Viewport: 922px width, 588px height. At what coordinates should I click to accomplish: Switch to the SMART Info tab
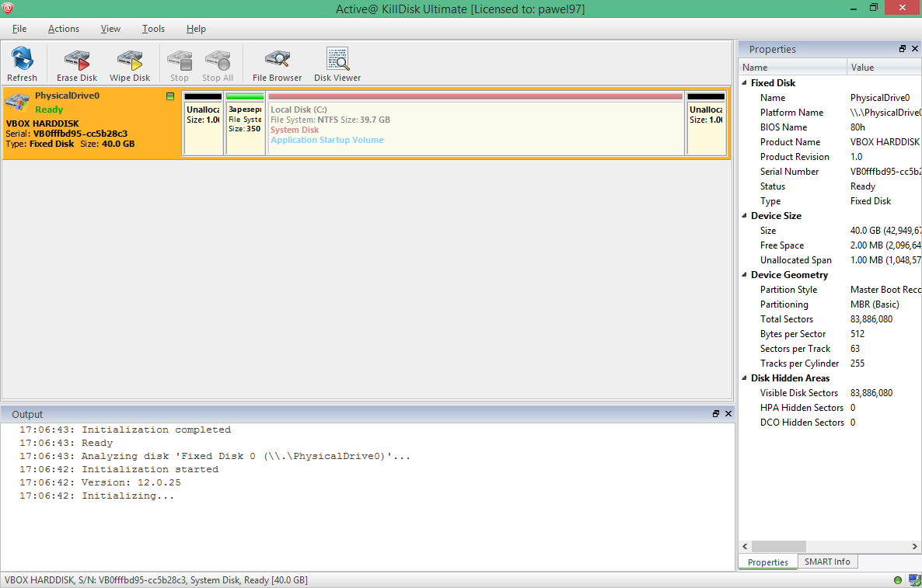(827, 562)
